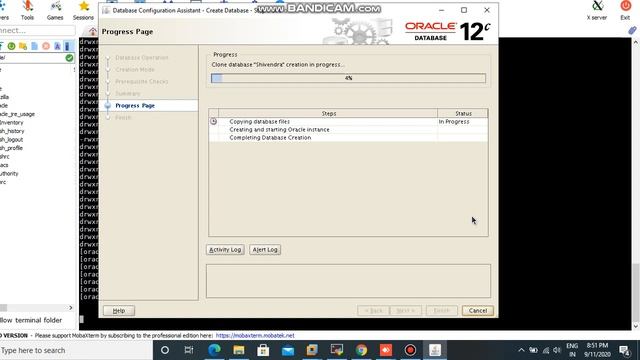Click the blue 'A' icon in the file browser toolbar
Viewport: 640px width, 360px height.
(x=57, y=46)
